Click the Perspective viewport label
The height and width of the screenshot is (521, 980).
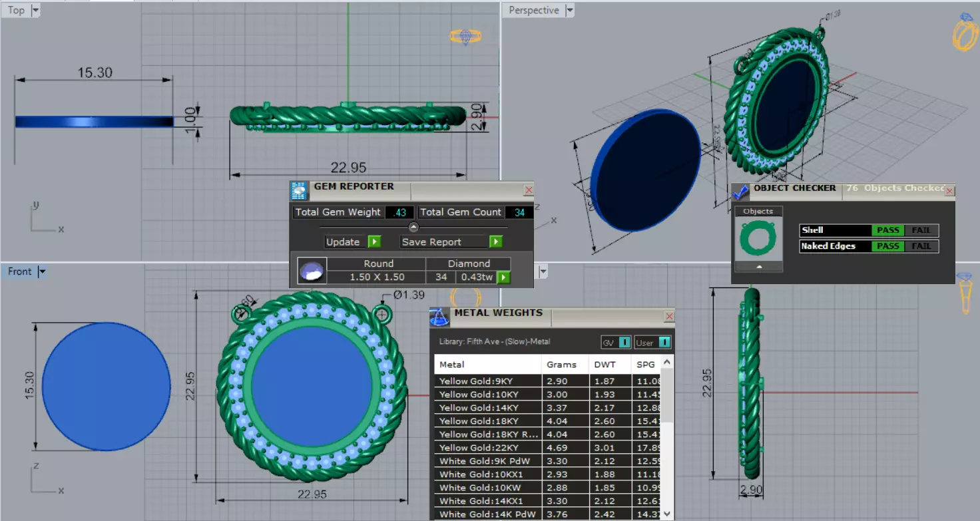[x=534, y=10]
